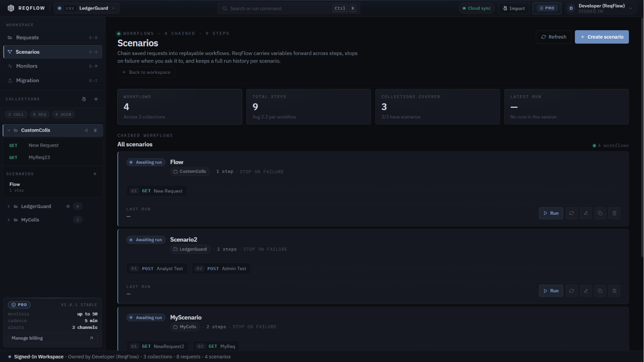Screen dimensions: 644x362
Task: Click the PRO badge in the top bar
Action: point(547,8)
